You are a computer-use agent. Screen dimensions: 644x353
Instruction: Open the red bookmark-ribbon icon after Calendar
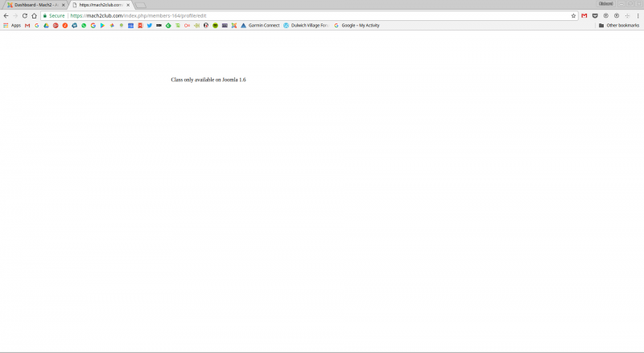(x=140, y=26)
